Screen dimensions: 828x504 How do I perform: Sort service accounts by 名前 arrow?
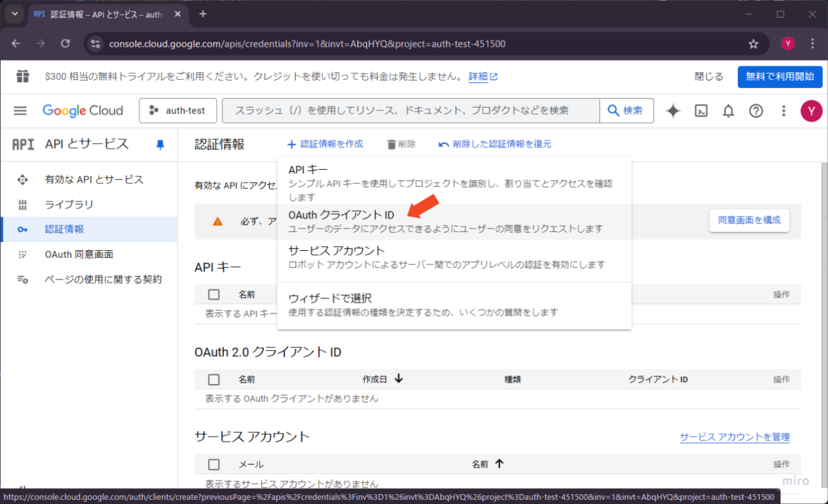point(499,464)
